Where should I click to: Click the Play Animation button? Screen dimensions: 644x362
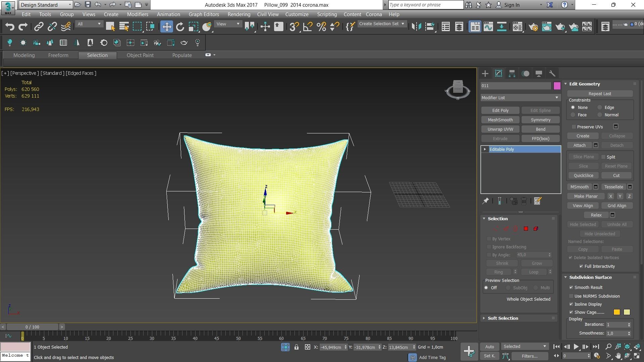coord(576,347)
